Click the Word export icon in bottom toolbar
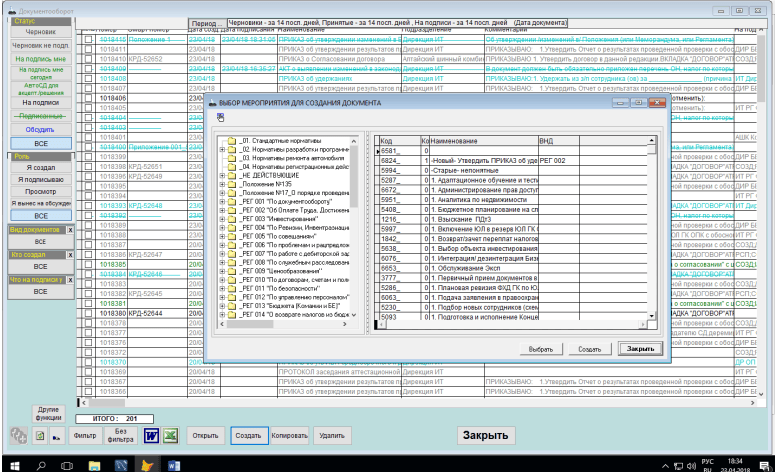 click(x=153, y=436)
